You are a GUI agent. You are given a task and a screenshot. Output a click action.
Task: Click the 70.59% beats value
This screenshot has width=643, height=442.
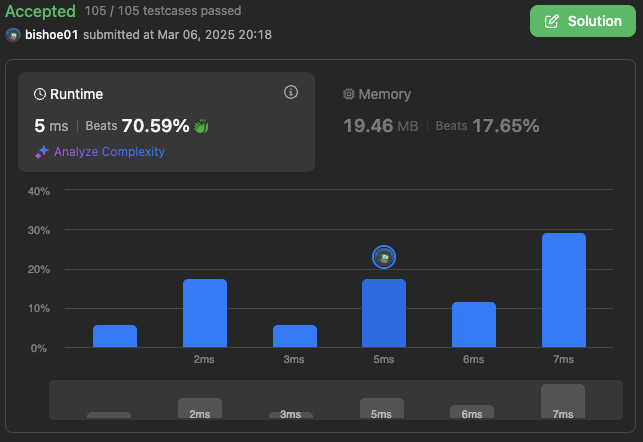click(155, 126)
